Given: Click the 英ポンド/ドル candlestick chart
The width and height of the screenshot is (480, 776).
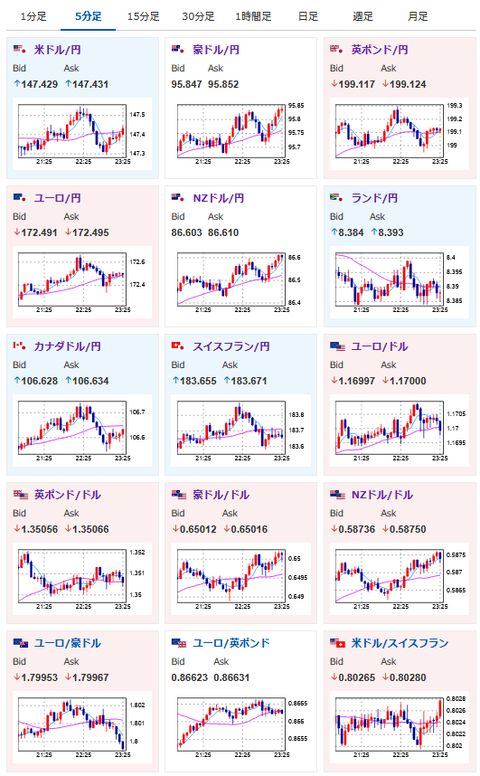Looking at the screenshot, I should (82, 579).
